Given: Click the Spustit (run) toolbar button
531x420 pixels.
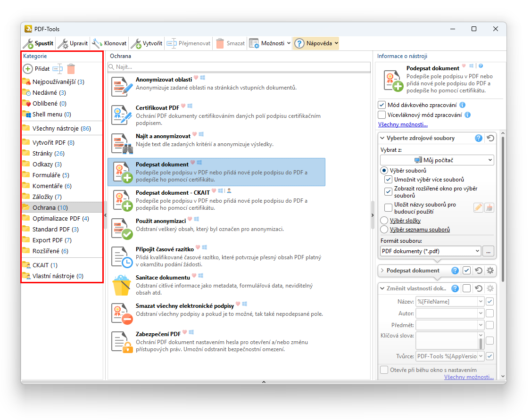Looking at the screenshot, I should (38, 43).
